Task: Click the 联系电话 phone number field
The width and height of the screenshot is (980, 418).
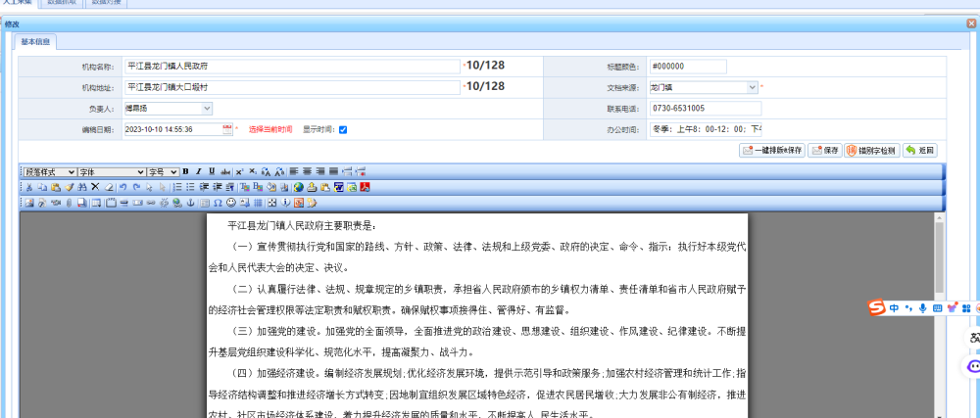Action: [705, 108]
